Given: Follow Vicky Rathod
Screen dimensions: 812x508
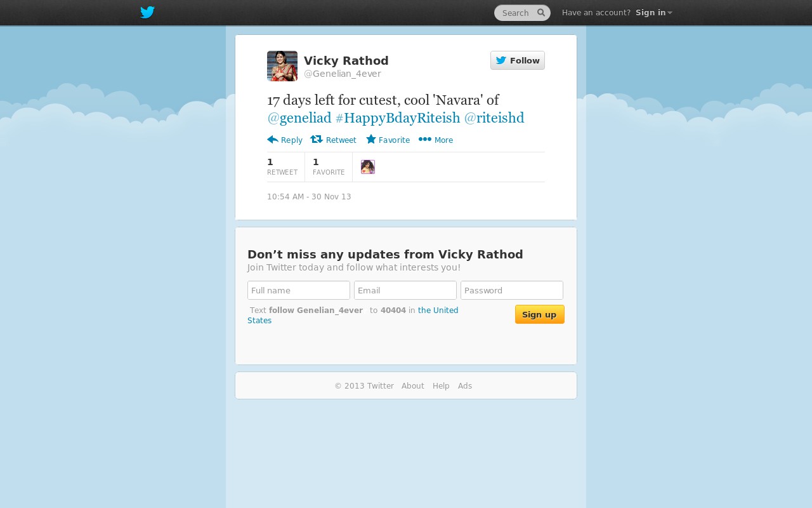Looking at the screenshot, I should (518, 60).
